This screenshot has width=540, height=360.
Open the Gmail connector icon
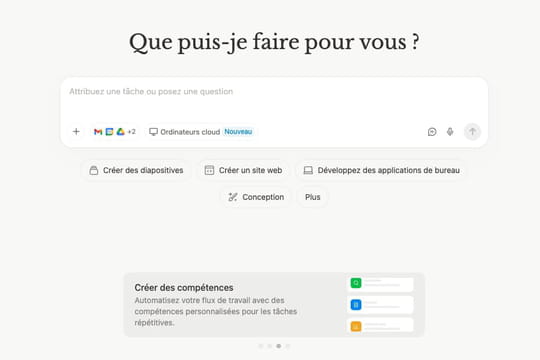coord(98,132)
